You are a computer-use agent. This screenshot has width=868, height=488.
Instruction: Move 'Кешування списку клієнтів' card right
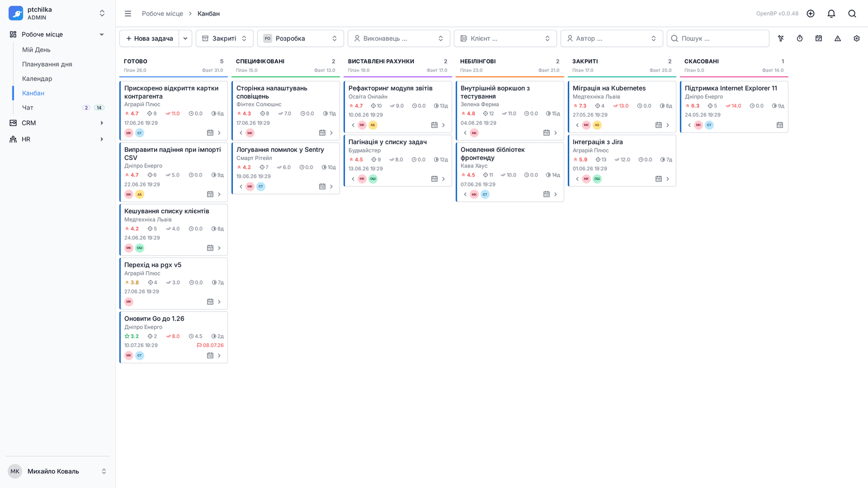219,248
